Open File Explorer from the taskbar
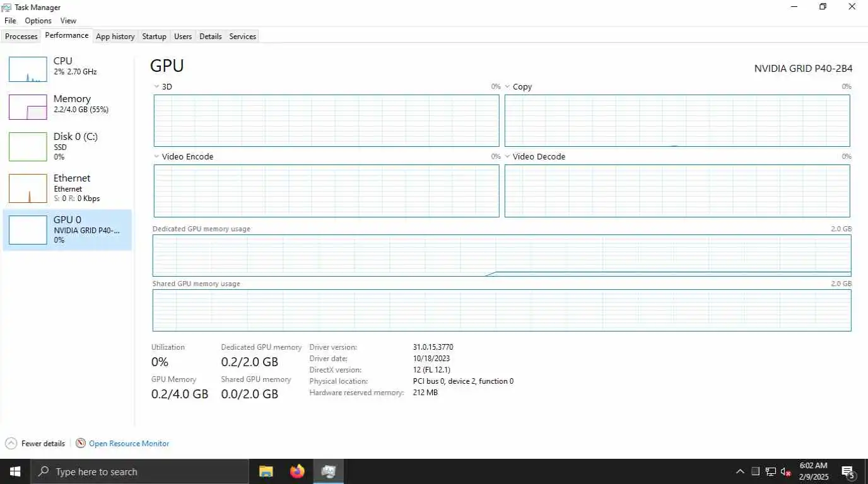868x484 pixels. 266,471
